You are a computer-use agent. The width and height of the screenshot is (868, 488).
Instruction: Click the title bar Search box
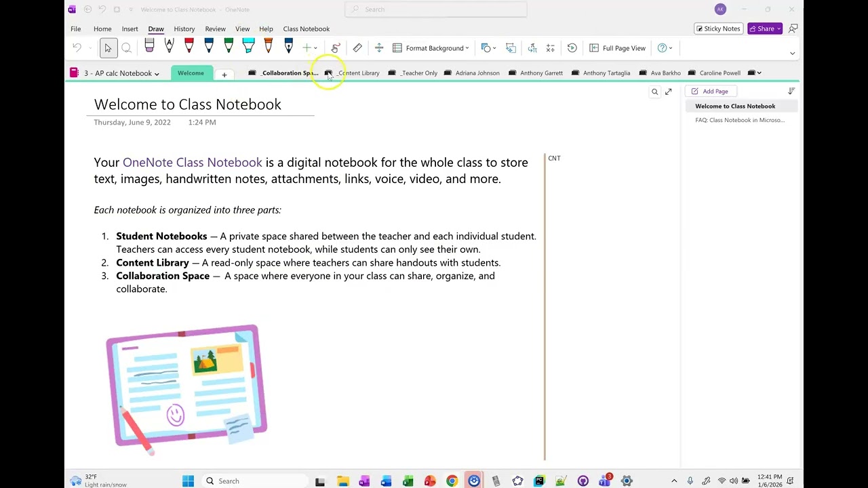point(436,9)
